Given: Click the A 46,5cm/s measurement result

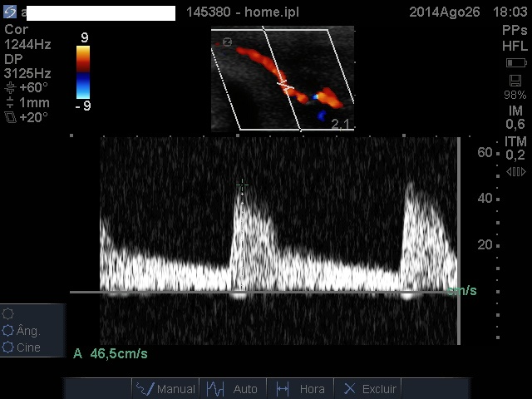Looking at the screenshot, I should 111,354.
